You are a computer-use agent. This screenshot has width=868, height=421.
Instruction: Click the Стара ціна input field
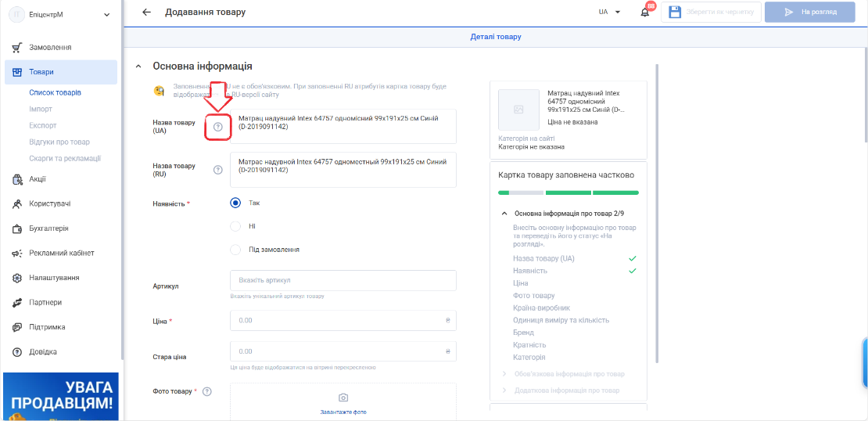click(x=343, y=351)
